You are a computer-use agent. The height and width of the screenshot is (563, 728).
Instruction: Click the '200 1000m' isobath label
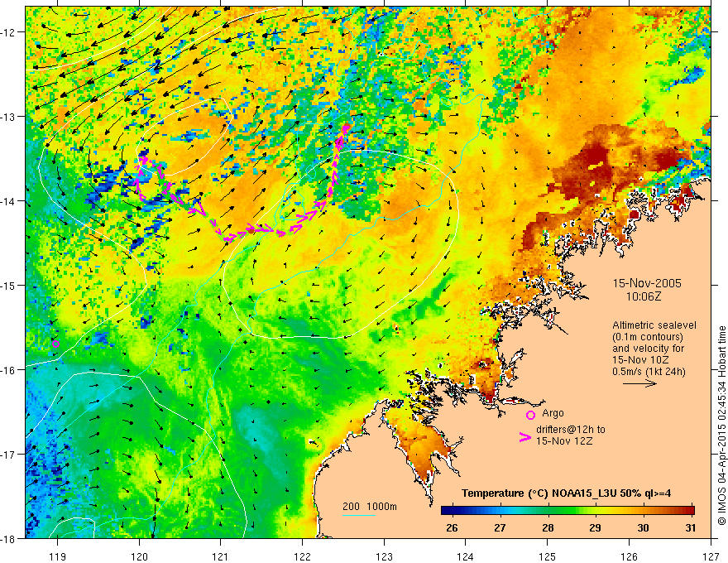pyautogui.click(x=370, y=507)
